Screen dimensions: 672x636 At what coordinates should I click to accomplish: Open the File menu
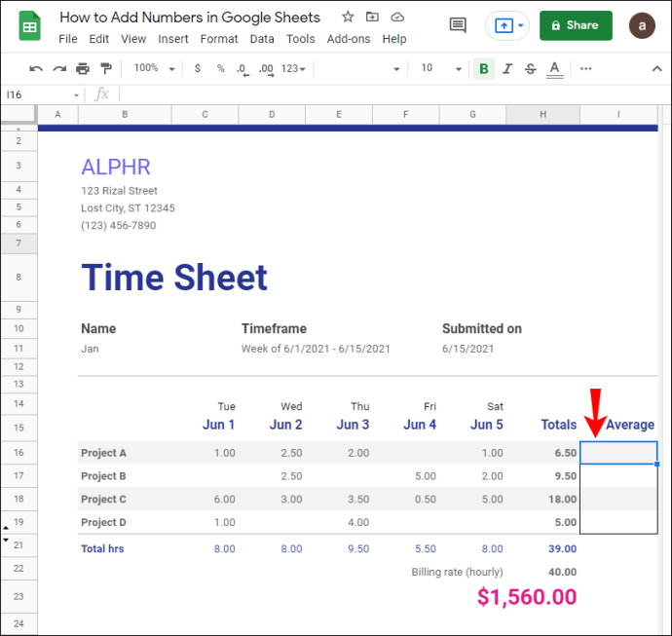point(68,39)
